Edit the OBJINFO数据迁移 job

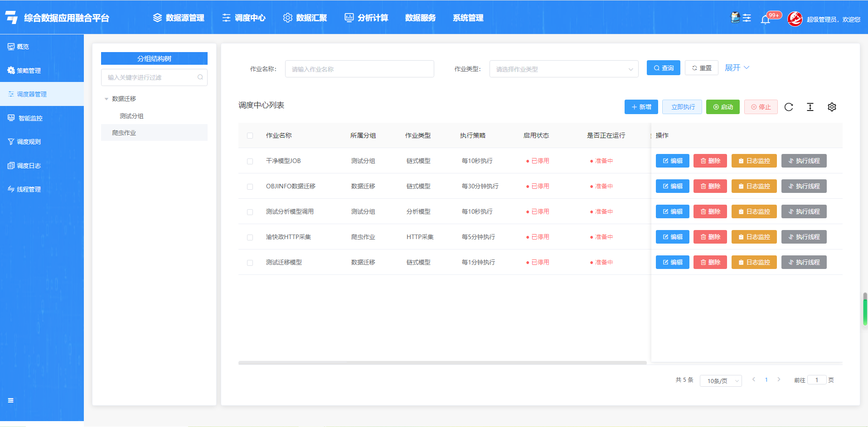pyautogui.click(x=673, y=186)
